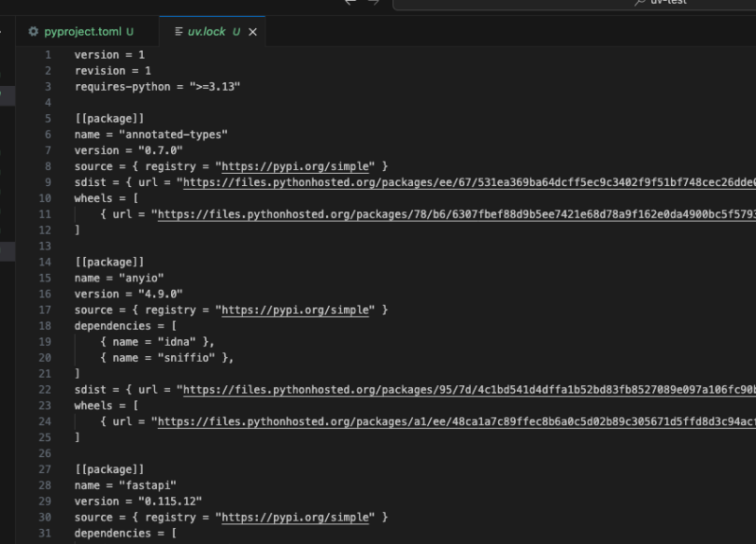
Task: Select the uv.lock editor tab
Action: (x=206, y=31)
